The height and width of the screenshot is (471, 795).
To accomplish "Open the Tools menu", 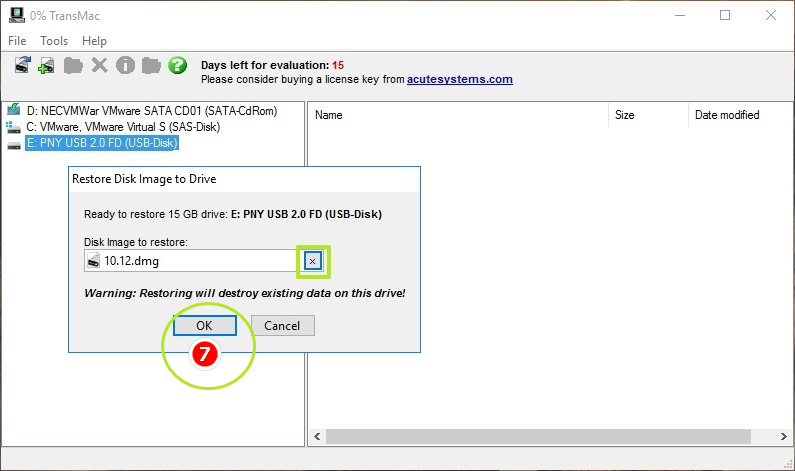I will 54,41.
